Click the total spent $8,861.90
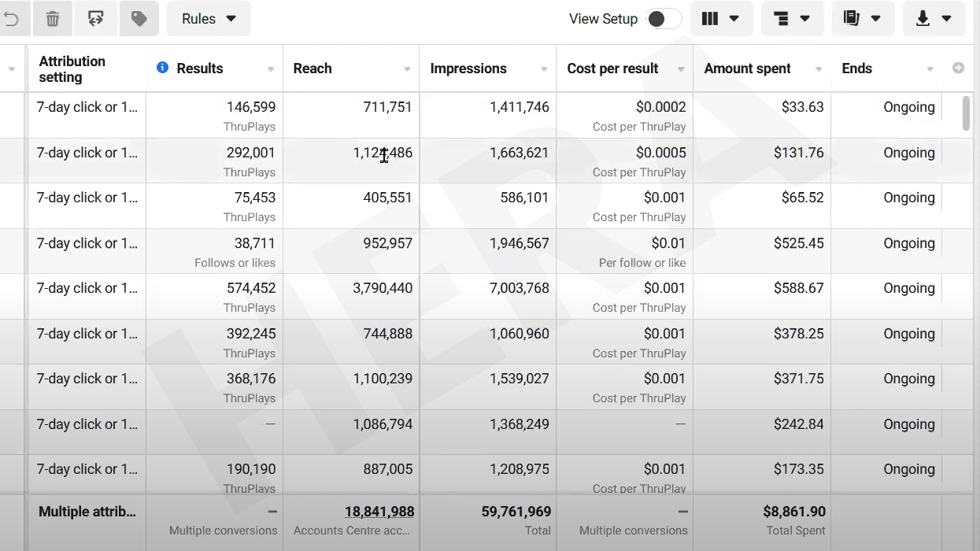The height and width of the screenshot is (551, 980). [x=794, y=512]
